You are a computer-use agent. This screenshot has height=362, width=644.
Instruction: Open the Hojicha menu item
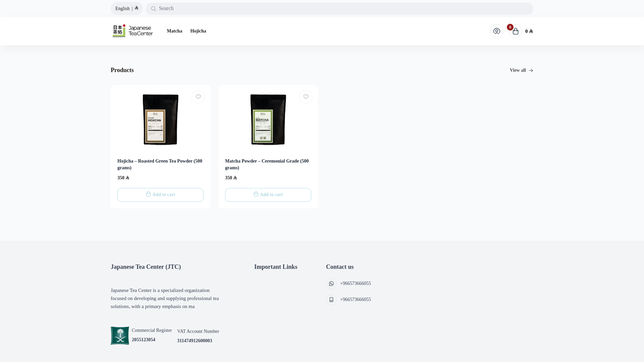pos(198,31)
